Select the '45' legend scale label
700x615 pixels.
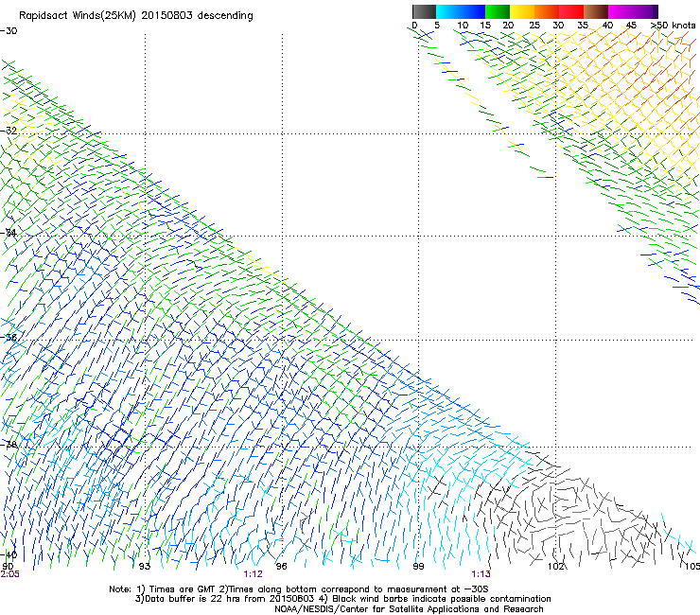click(631, 25)
